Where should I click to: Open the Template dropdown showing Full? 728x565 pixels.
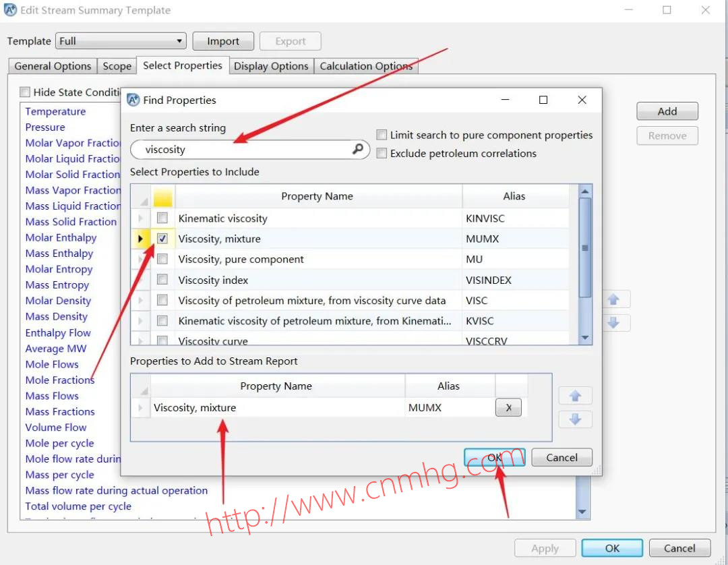121,41
